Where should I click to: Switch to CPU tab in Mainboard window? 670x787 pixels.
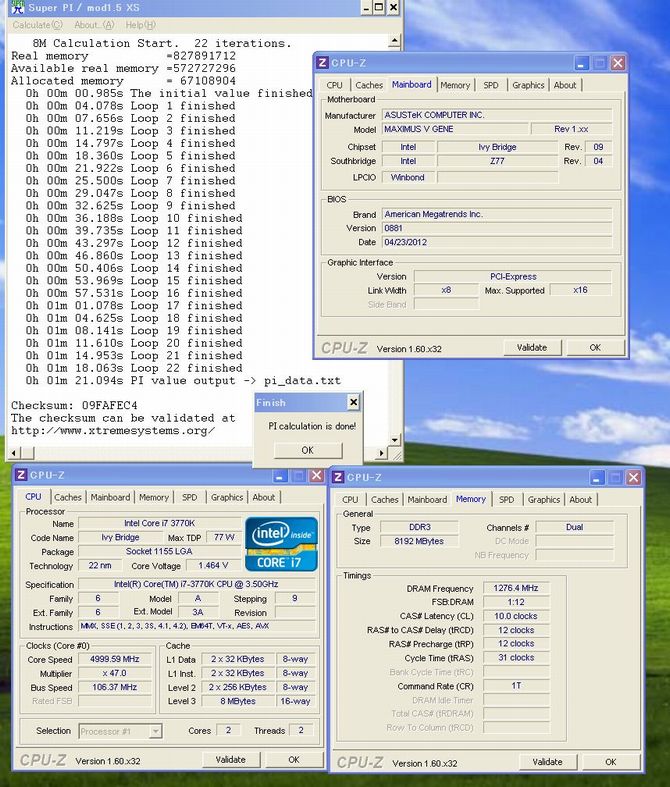(x=334, y=85)
